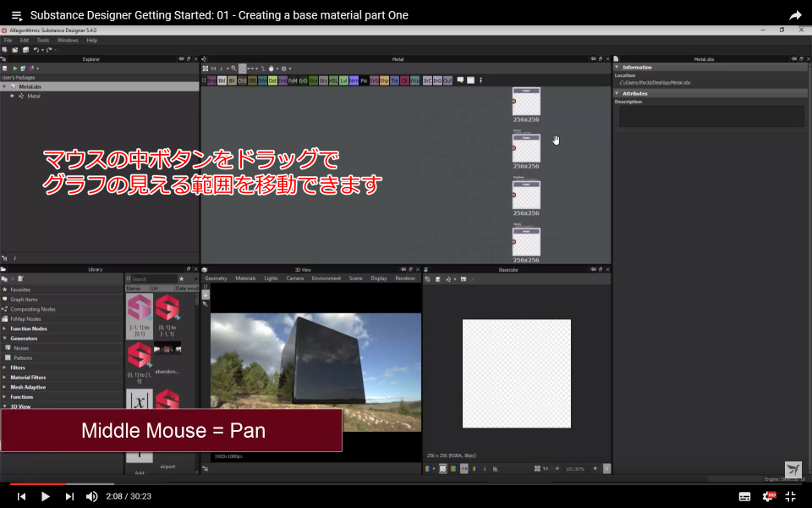Open the File menu
The height and width of the screenshot is (508, 812).
click(x=8, y=40)
